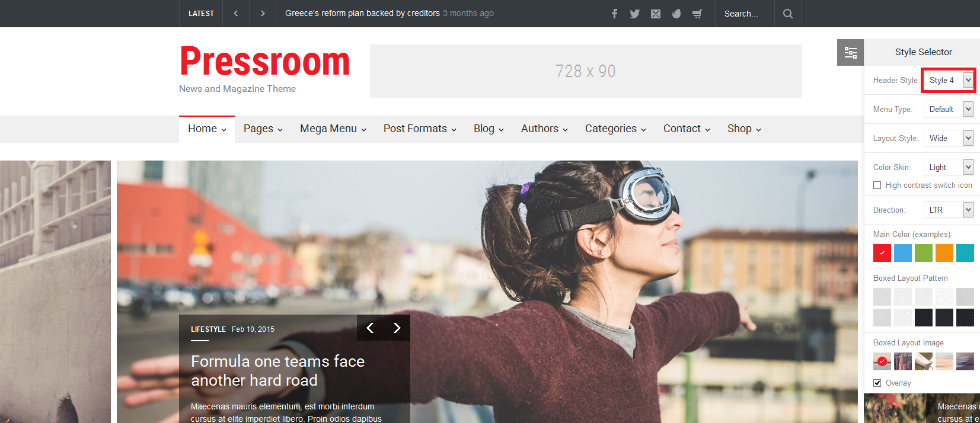Open the Layout Style dropdown
Screen dimensions: 980x423
click(948, 138)
